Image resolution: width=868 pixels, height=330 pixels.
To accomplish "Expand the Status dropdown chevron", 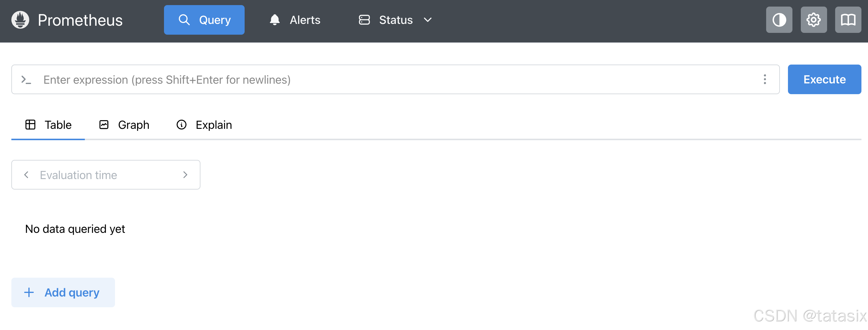I will (x=427, y=20).
